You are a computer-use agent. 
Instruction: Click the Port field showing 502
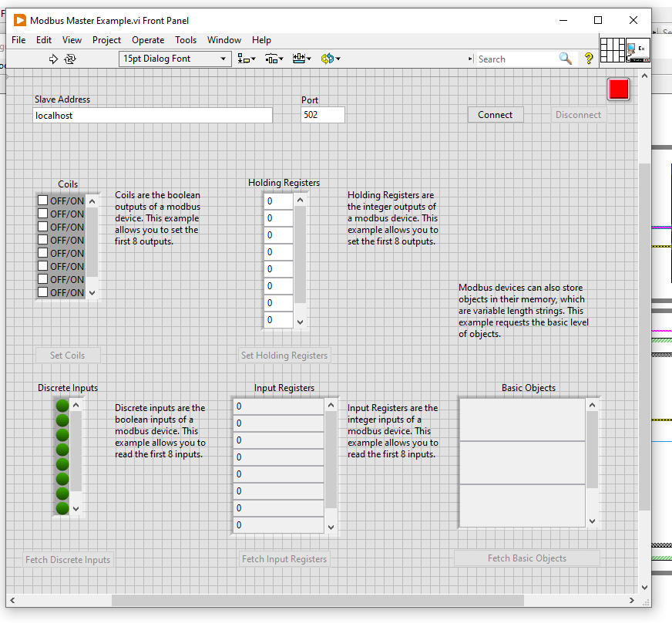pyautogui.click(x=322, y=115)
